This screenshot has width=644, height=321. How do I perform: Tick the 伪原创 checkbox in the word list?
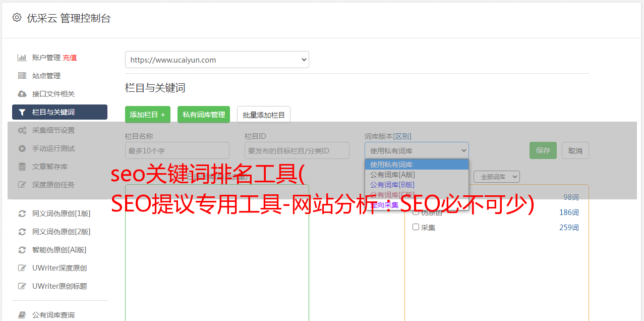click(x=416, y=212)
